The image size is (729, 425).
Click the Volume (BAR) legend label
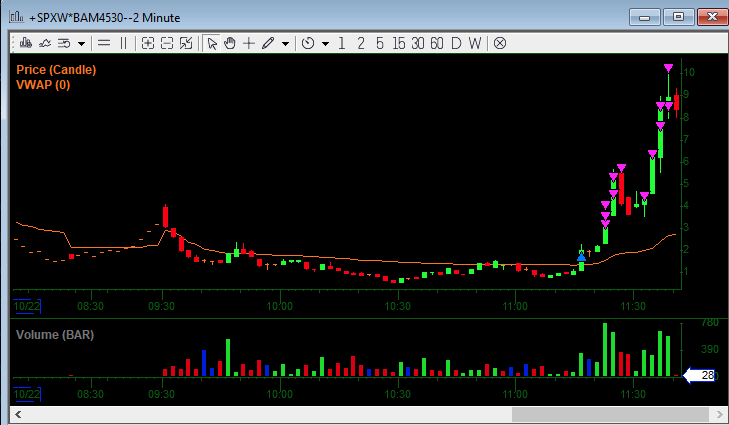[55, 335]
